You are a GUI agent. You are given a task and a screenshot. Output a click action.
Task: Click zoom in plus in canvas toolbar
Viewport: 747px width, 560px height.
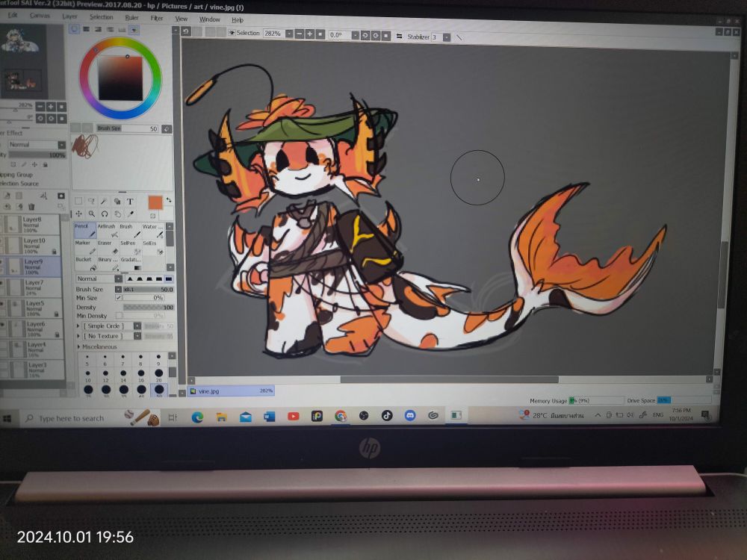pos(310,34)
